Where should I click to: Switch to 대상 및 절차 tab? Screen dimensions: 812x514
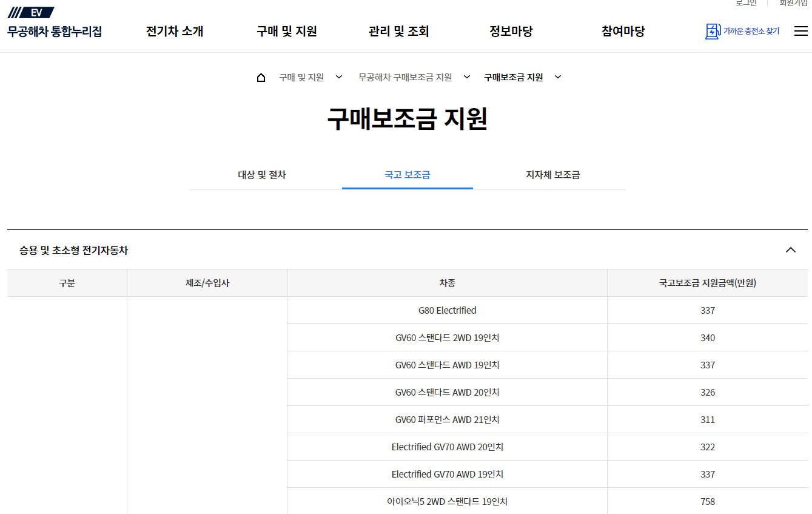click(262, 175)
